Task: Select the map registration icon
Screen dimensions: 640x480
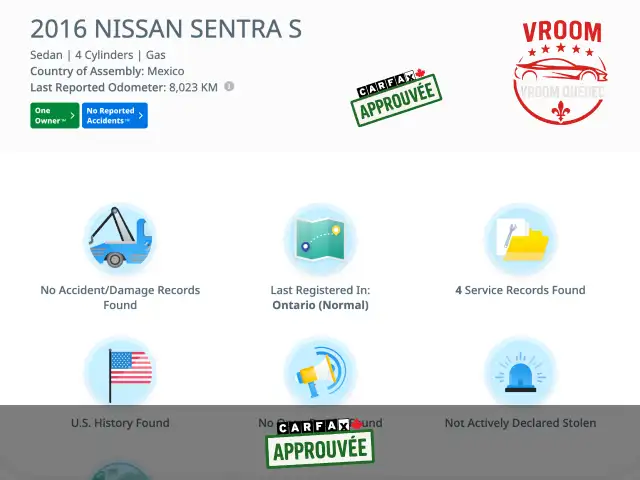Action: pos(320,239)
